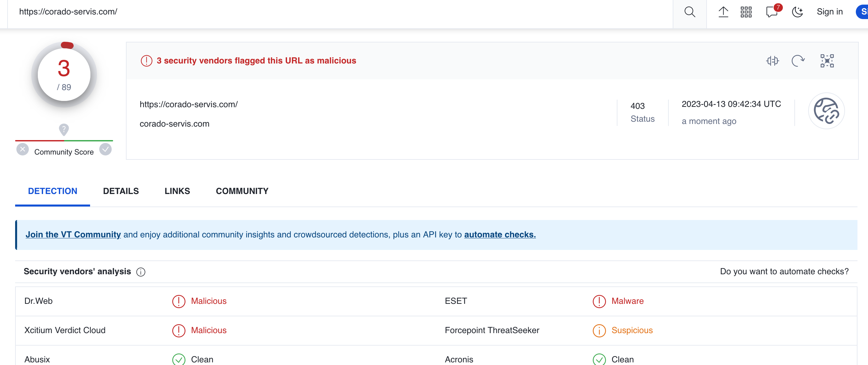Switch to the DETAILS tab
The width and height of the screenshot is (868, 365).
[121, 191]
